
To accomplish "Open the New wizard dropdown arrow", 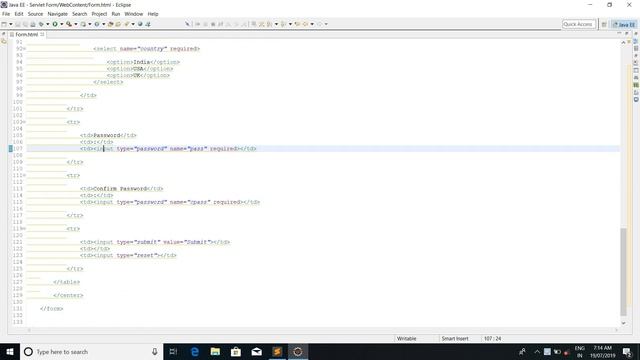I will tap(11, 24).
